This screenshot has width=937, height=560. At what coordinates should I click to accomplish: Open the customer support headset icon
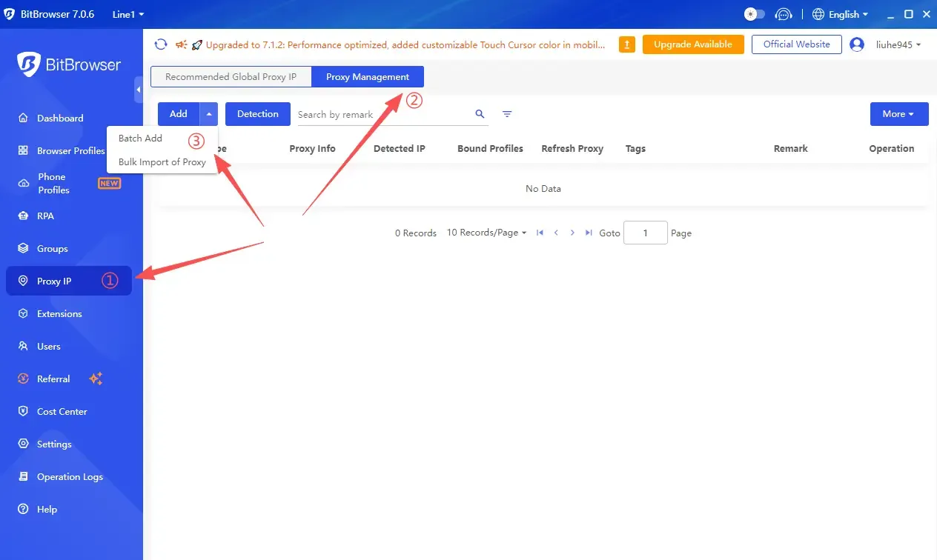coord(783,14)
